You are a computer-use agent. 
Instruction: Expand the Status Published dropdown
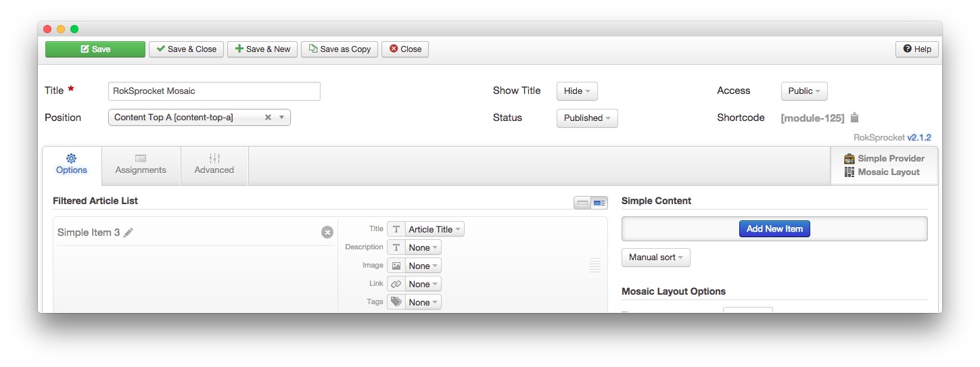pyautogui.click(x=586, y=118)
